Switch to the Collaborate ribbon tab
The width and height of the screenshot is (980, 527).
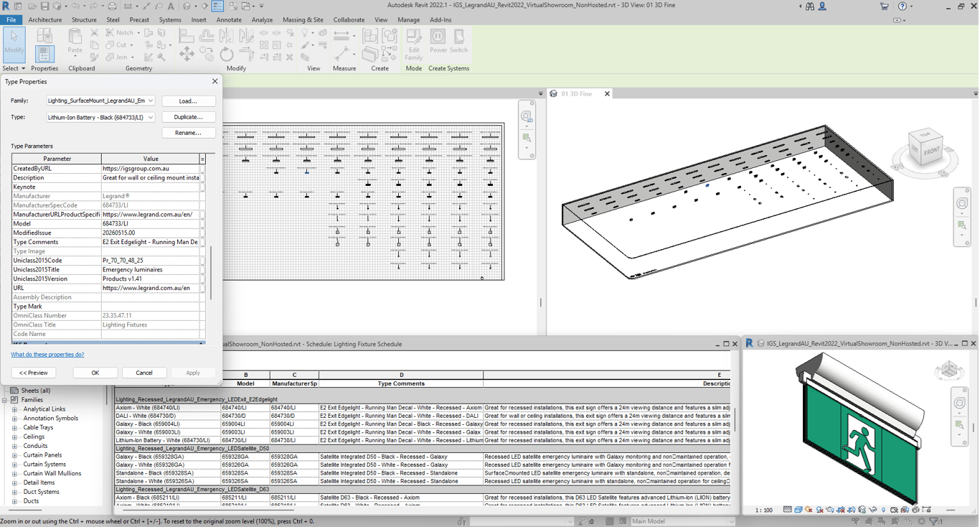click(349, 20)
